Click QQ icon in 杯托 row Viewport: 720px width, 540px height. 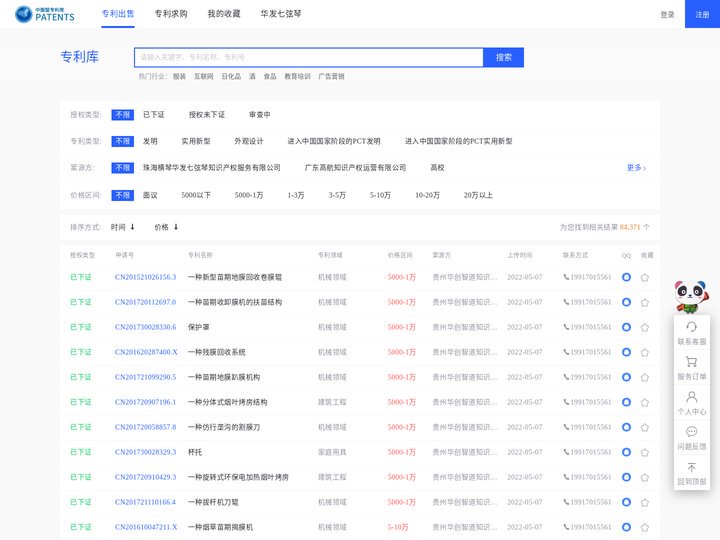(626, 452)
